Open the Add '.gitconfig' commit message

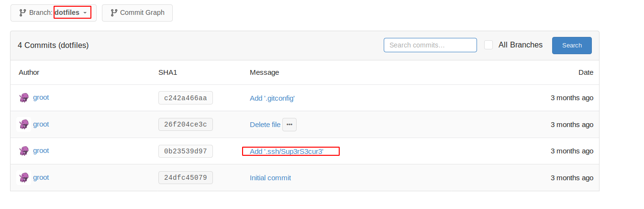click(x=272, y=98)
